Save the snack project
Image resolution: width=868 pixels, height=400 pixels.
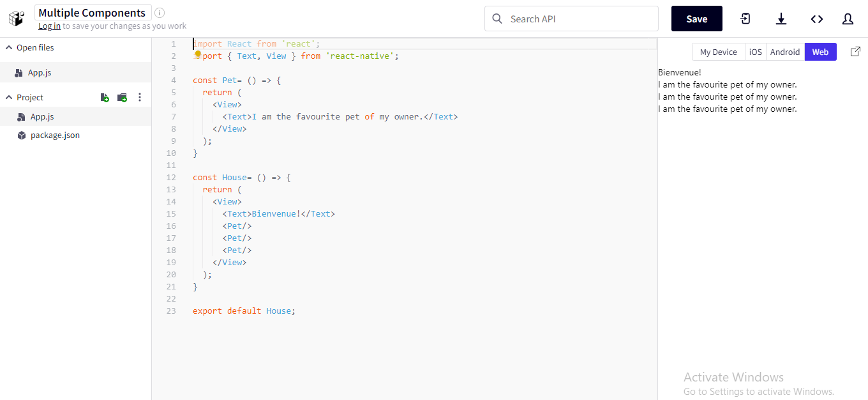[x=697, y=19]
